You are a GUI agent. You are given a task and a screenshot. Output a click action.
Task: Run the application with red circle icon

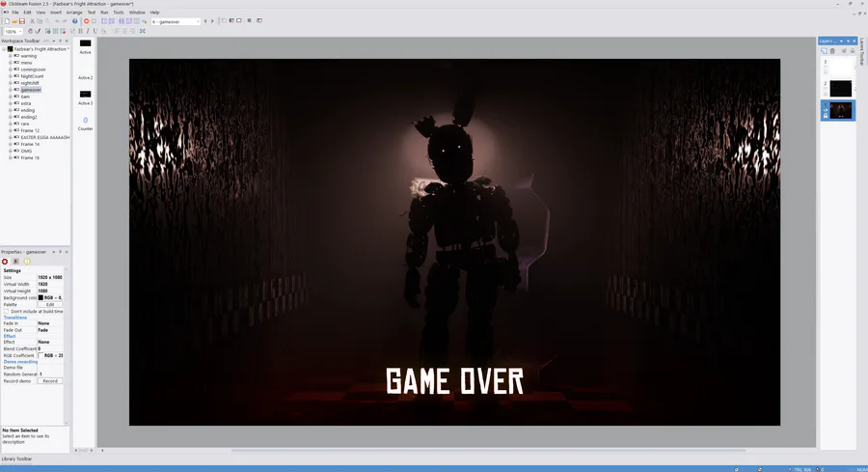(87, 21)
